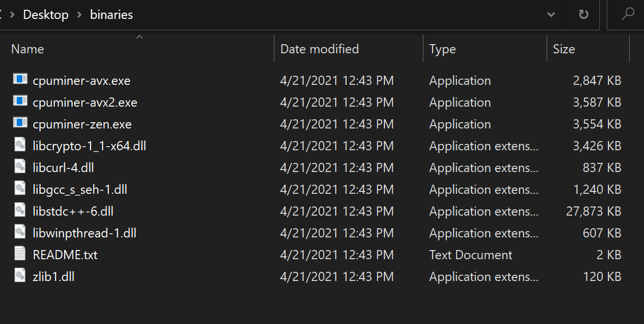644x324 pixels.
Task: Sort files by Name column header
Action: point(28,49)
